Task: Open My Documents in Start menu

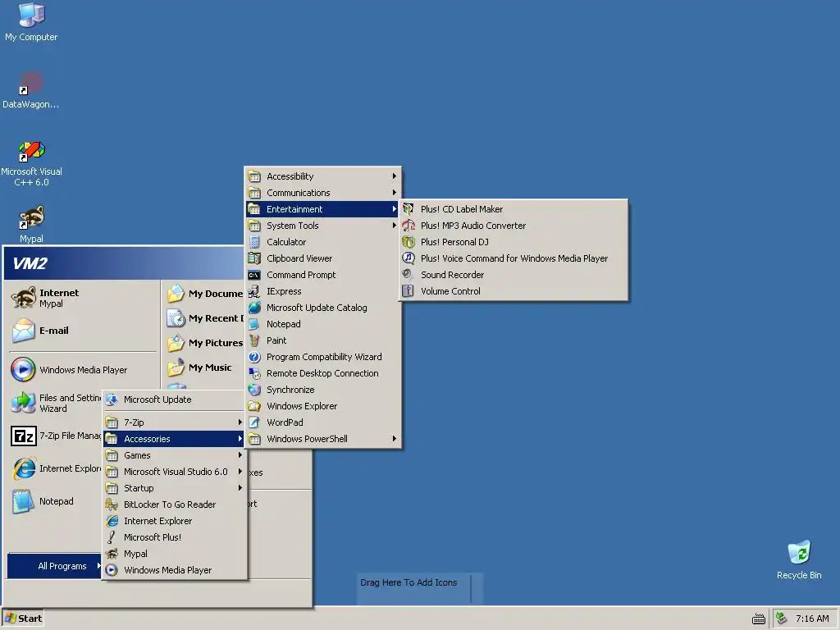Action: pyautogui.click(x=204, y=294)
